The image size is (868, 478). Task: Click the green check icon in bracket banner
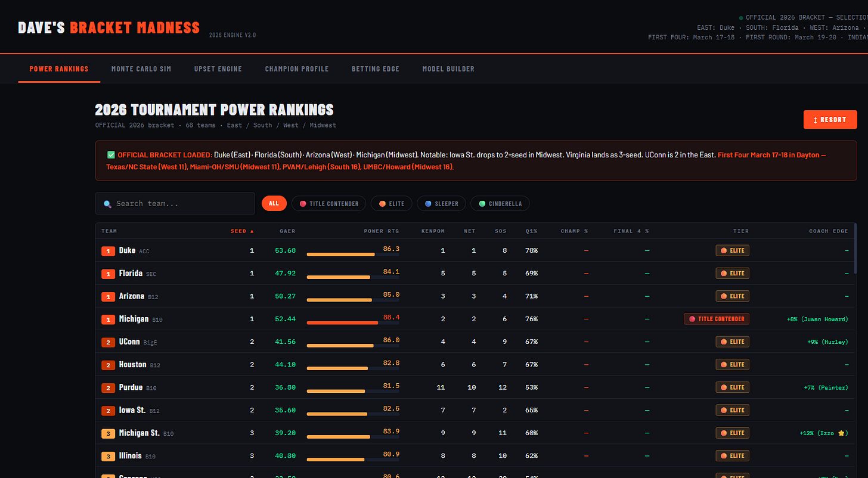(111, 155)
